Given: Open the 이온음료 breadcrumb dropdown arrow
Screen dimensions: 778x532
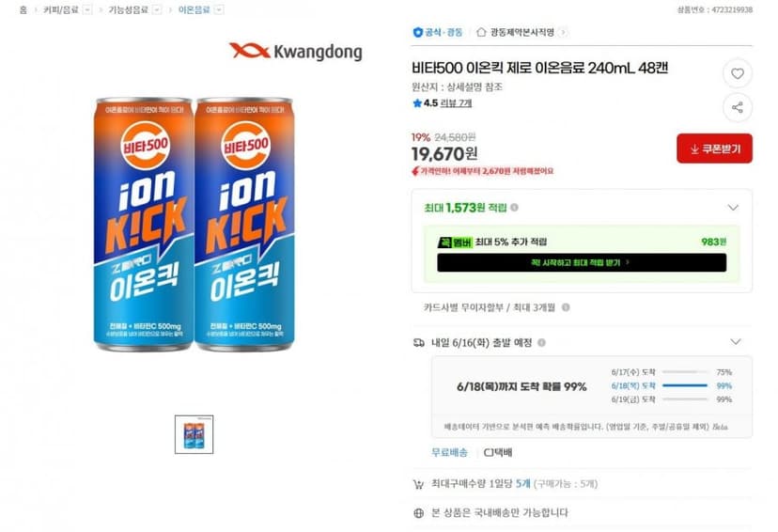Looking at the screenshot, I should point(218,9).
